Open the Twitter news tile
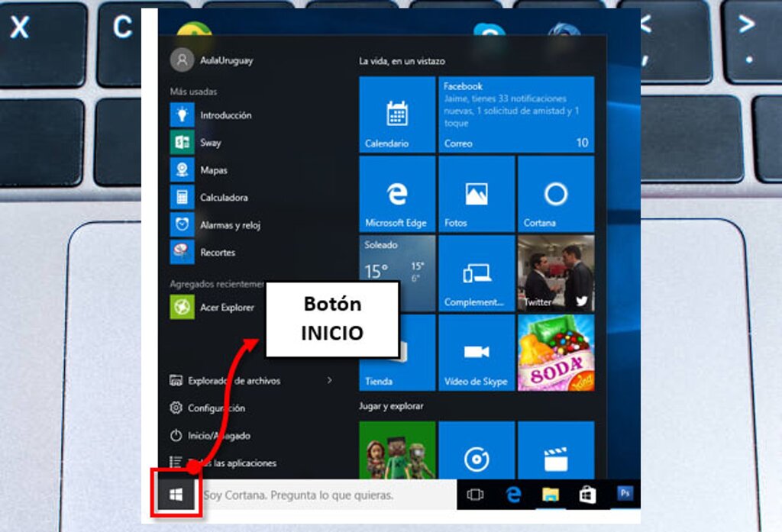782x532 pixels. pyautogui.click(x=556, y=273)
